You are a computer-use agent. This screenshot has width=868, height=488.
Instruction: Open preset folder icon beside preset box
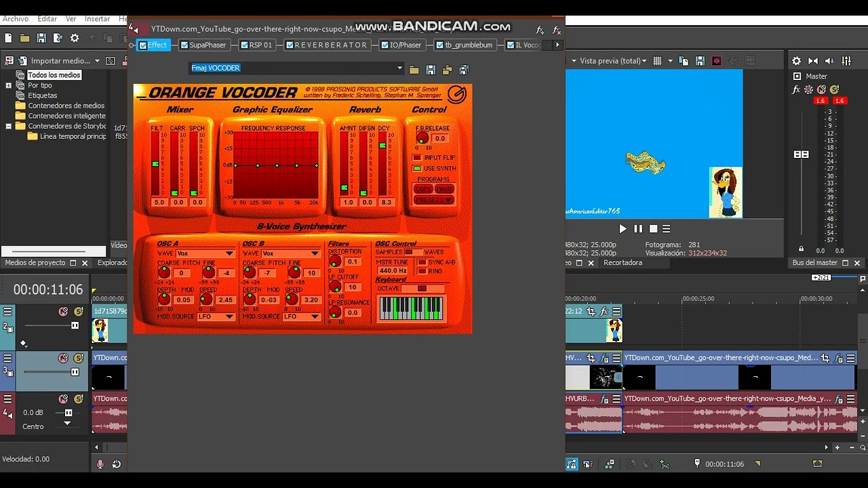[414, 69]
